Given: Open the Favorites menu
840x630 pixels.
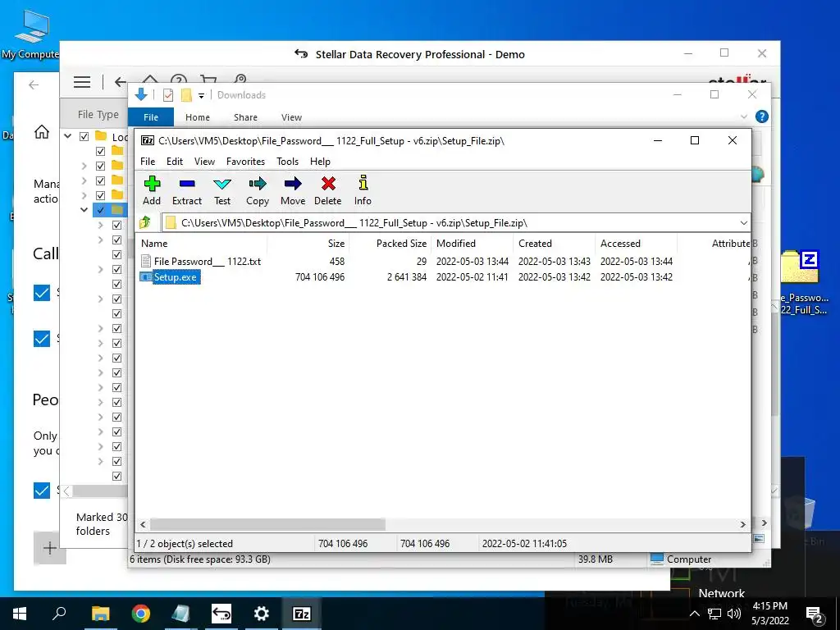Looking at the screenshot, I should [x=245, y=162].
